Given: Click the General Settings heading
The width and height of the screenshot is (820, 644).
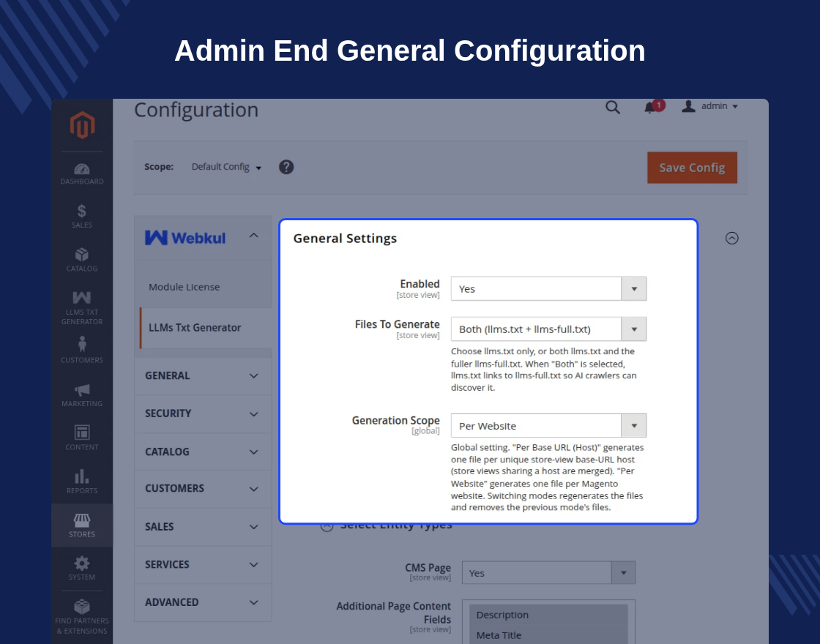Looking at the screenshot, I should [345, 239].
